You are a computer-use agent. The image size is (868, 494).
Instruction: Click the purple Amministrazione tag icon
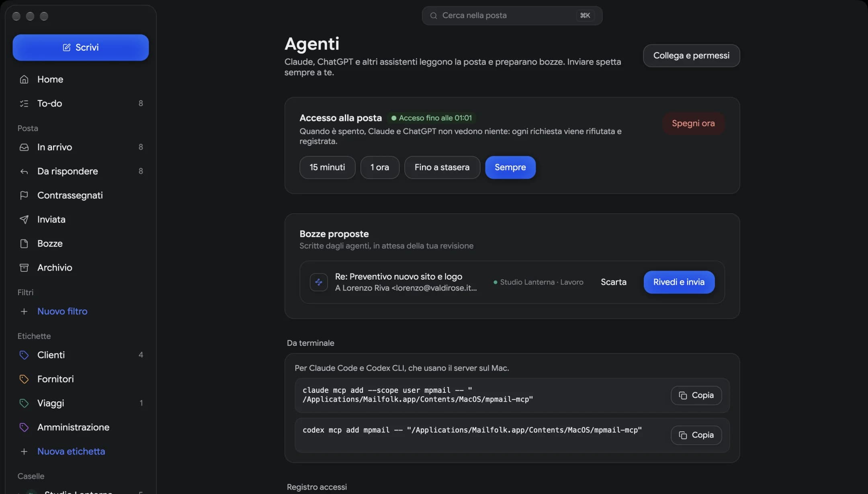pyautogui.click(x=24, y=427)
